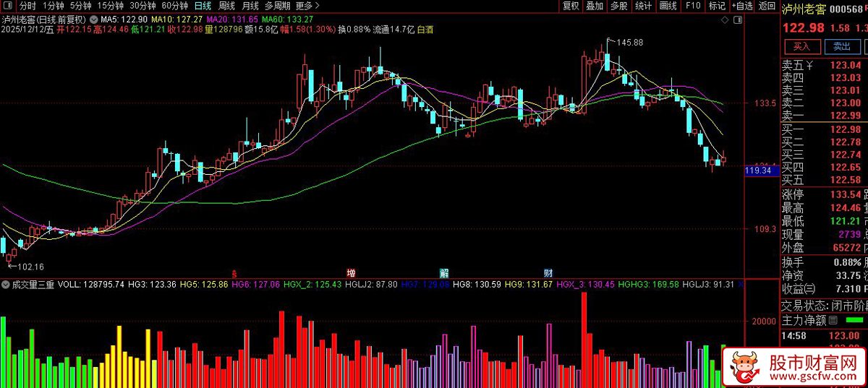Screen dimensions: 868x388
Task: Select the 60分钟 period
Action: tap(174, 6)
